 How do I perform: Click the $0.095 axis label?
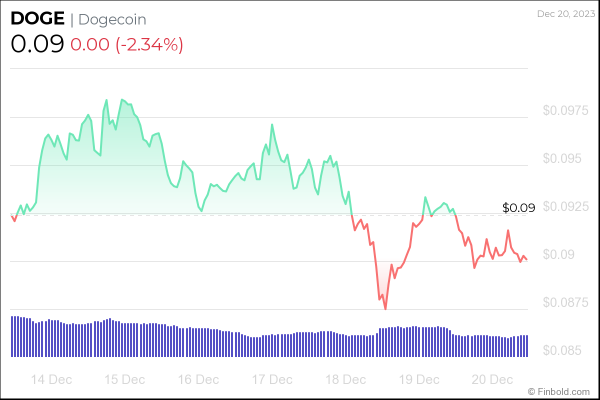(561, 158)
